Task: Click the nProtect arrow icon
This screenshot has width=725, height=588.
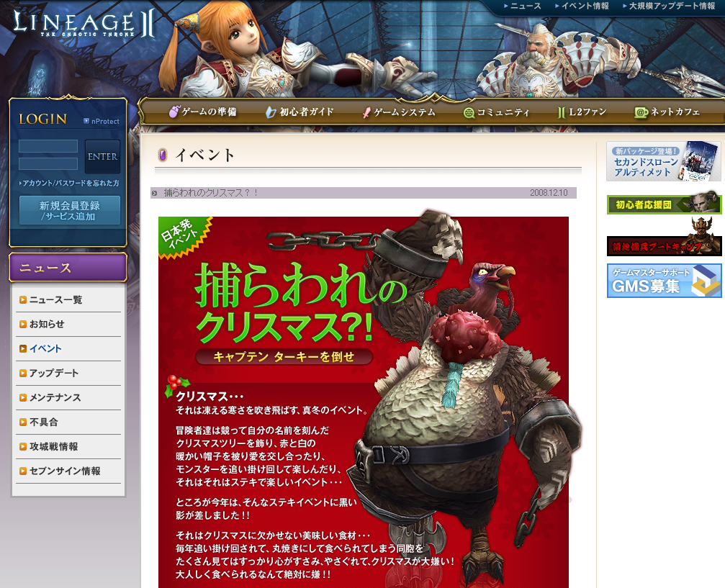Action: [86, 121]
